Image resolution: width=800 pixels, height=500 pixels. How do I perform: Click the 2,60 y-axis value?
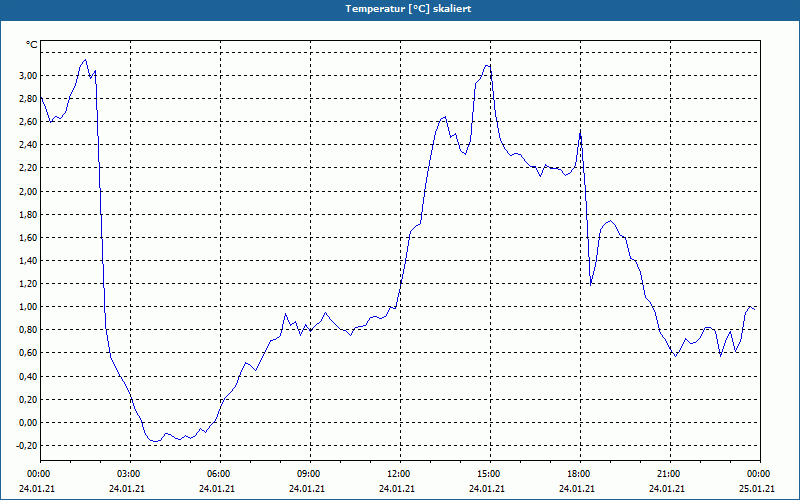pyautogui.click(x=28, y=121)
